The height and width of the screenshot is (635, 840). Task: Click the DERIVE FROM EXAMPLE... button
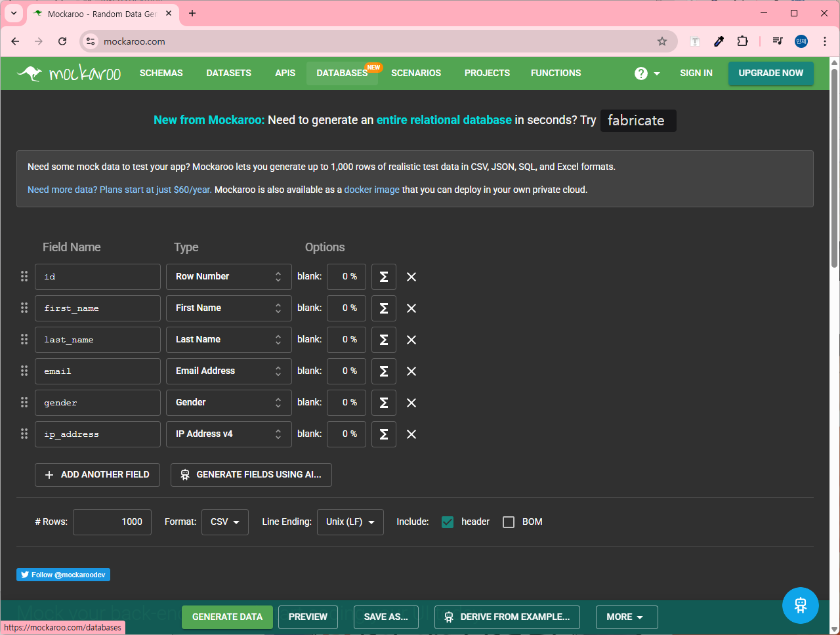pos(507,617)
